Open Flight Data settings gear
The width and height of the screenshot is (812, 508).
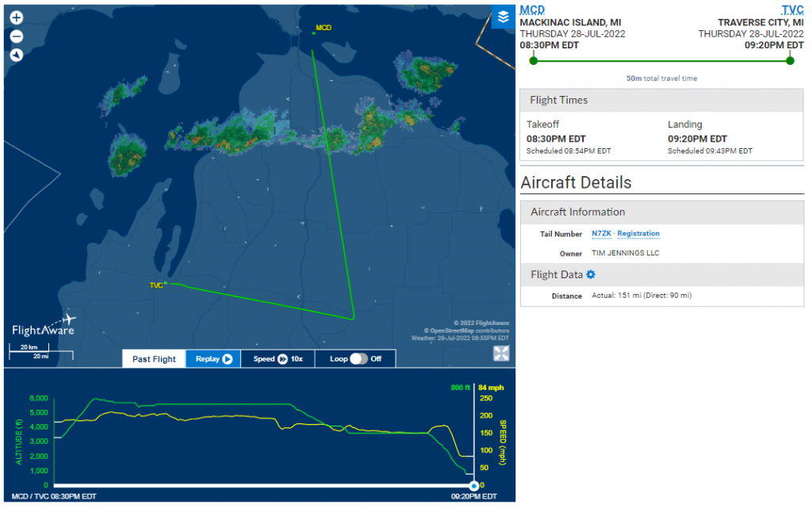591,274
